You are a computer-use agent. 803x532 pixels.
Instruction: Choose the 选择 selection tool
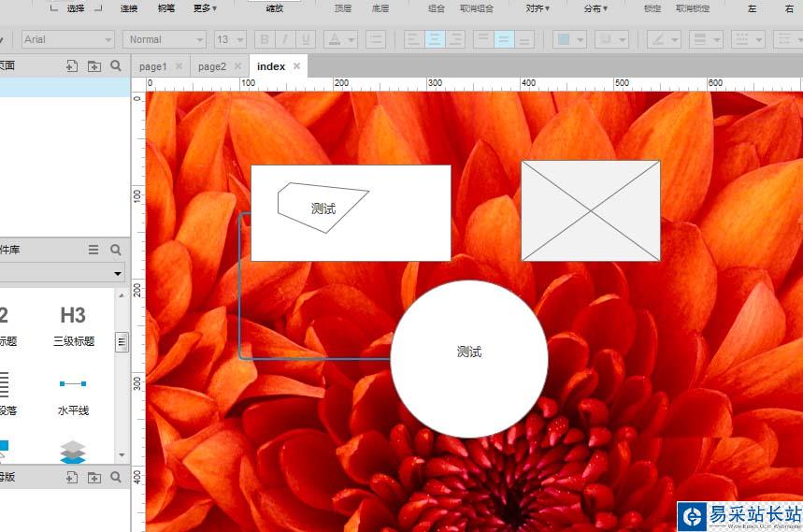point(76,8)
